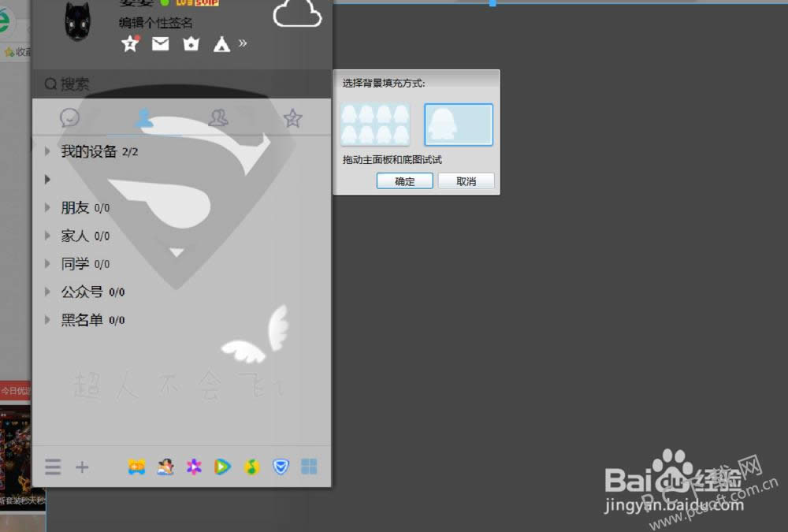Screen dimensions: 788x532
Task: Show more shortcuts with the double chevron
Action: pos(243,43)
